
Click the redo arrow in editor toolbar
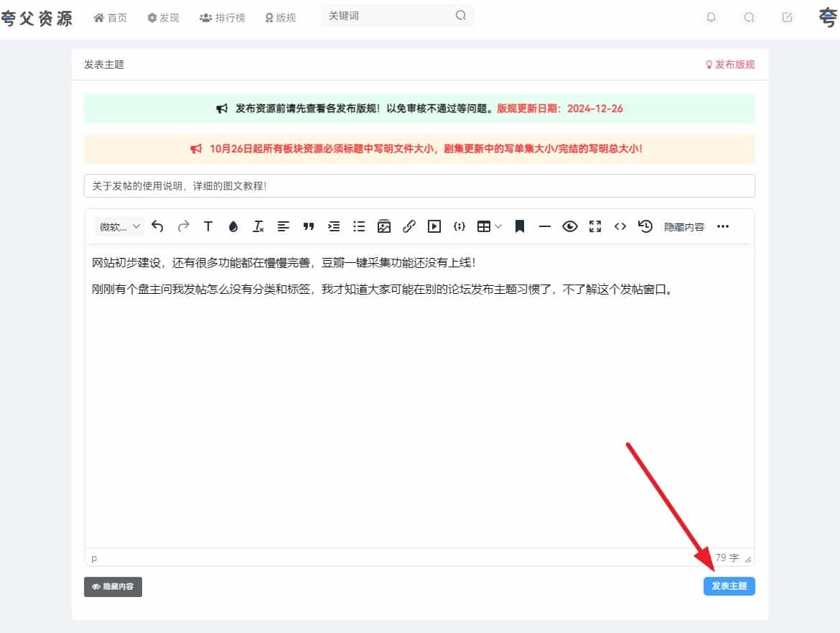(183, 226)
